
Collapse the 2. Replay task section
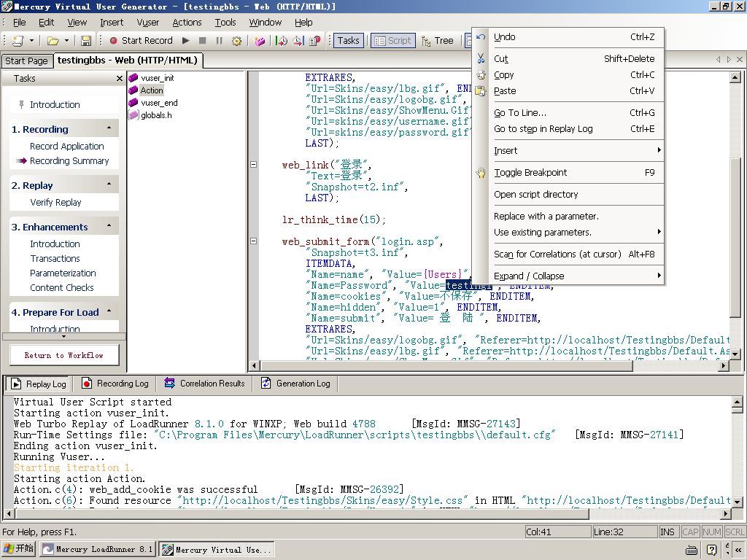point(109,184)
